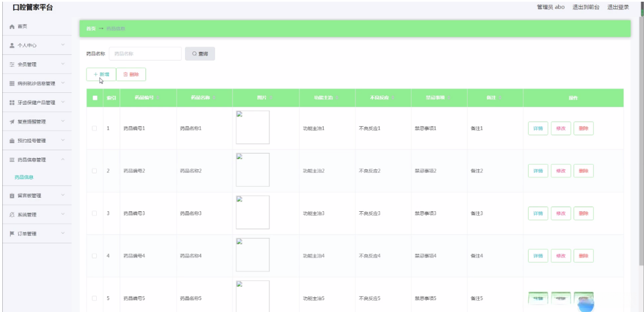Expand the 留言板管理 chevron
The image size is (644, 312).
pyautogui.click(x=63, y=195)
